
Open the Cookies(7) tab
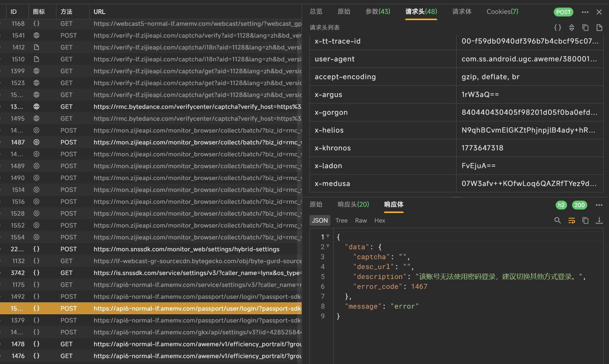tap(502, 12)
